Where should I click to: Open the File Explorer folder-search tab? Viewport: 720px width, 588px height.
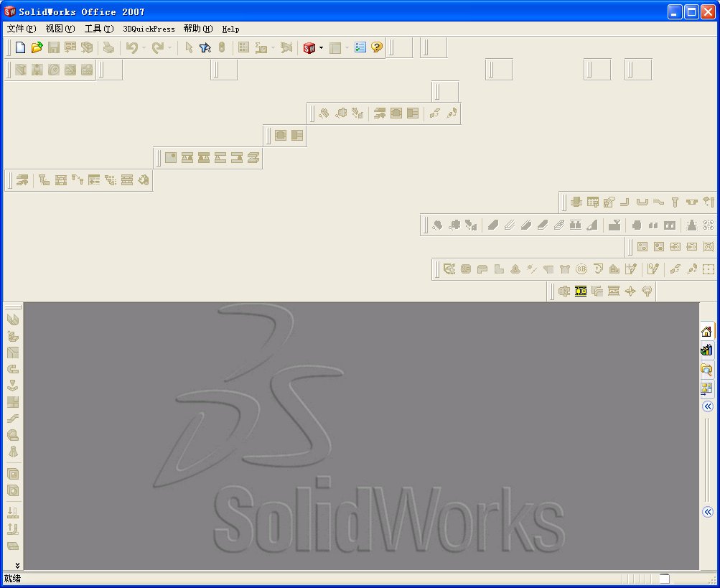click(x=707, y=369)
